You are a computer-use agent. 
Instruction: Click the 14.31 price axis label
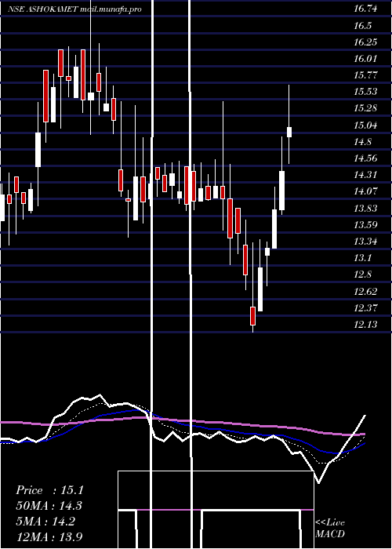tap(366, 175)
